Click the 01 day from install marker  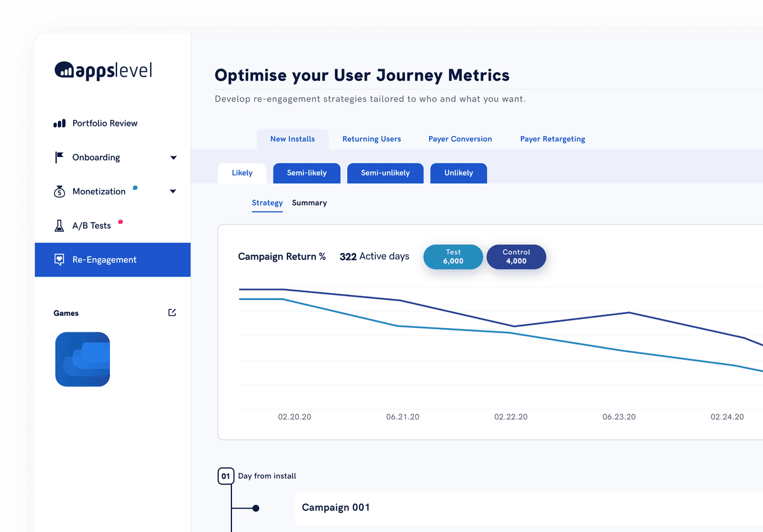pos(226,476)
